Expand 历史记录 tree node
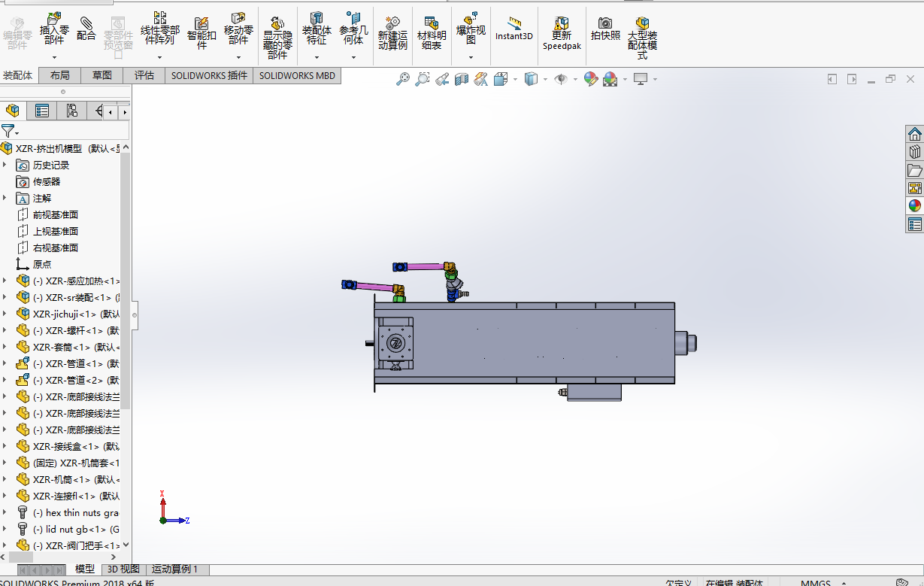Screen dimensions: 924x586 point(5,165)
